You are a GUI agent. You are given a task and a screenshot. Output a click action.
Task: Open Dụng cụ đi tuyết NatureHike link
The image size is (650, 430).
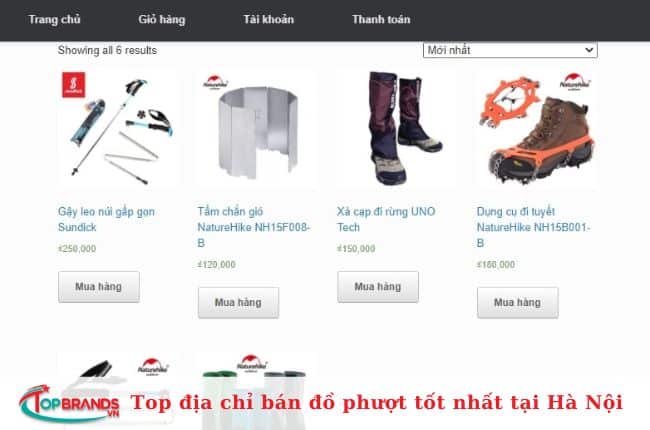click(534, 227)
